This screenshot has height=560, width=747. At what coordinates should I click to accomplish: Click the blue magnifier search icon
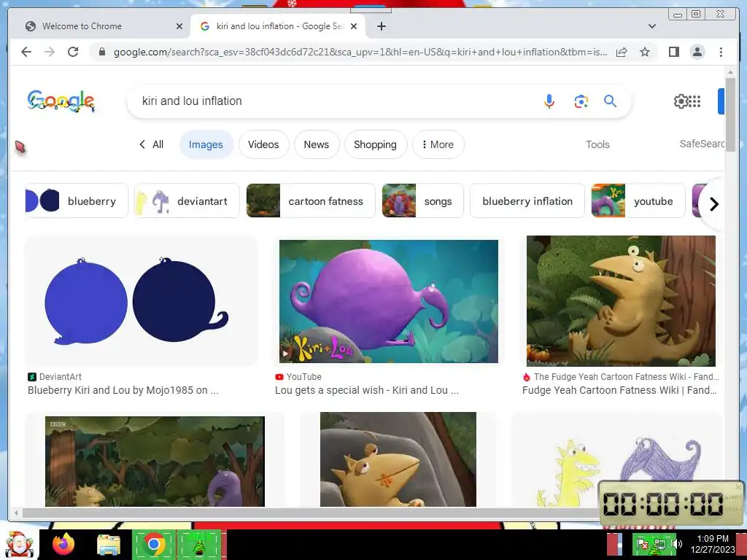pyautogui.click(x=611, y=101)
